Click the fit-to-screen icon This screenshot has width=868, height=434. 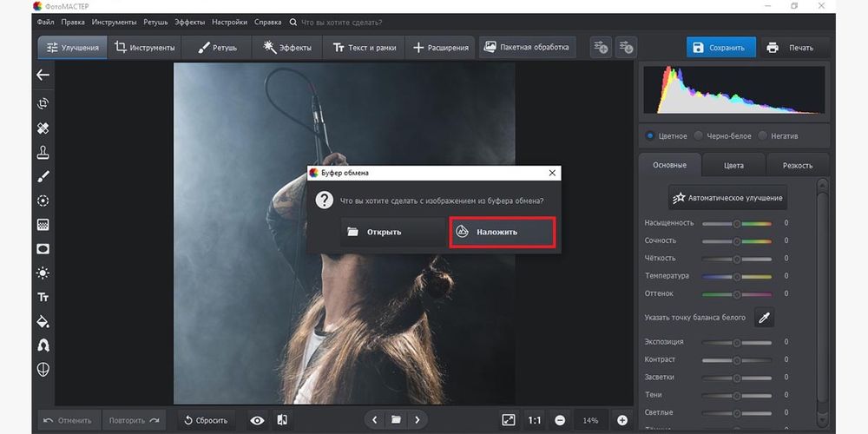point(509,420)
